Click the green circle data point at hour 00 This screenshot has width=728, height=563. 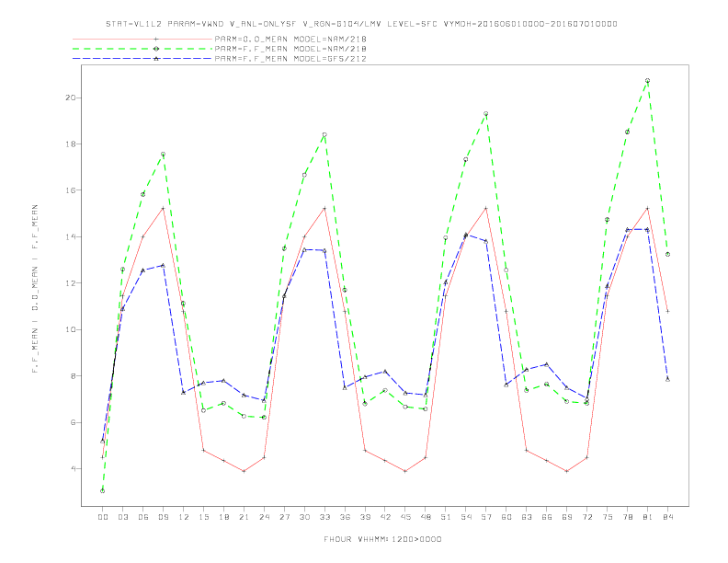pos(103,491)
